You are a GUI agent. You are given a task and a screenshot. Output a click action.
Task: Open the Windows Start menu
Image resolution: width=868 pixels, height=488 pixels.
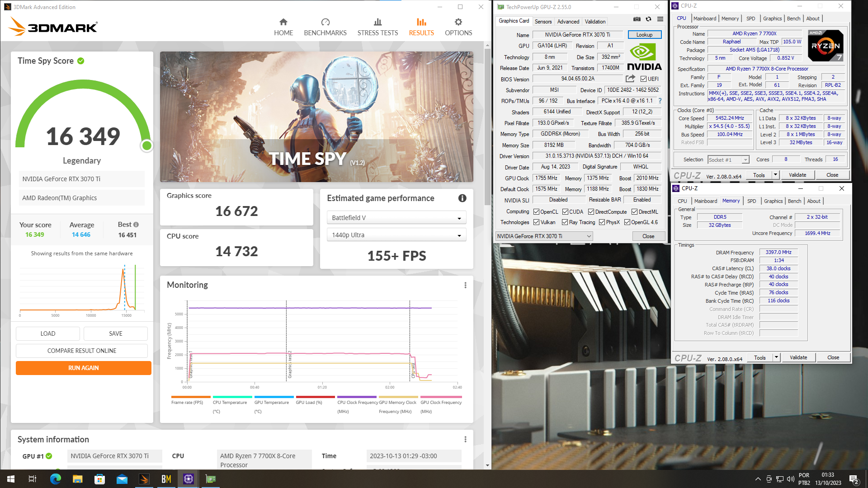[x=11, y=479]
